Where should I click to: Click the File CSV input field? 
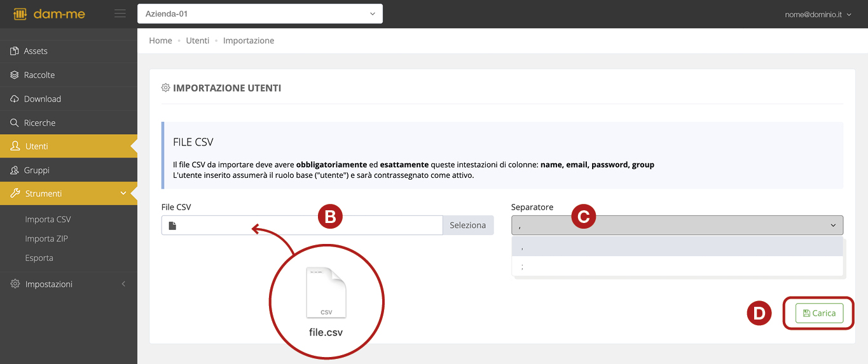coord(302,226)
